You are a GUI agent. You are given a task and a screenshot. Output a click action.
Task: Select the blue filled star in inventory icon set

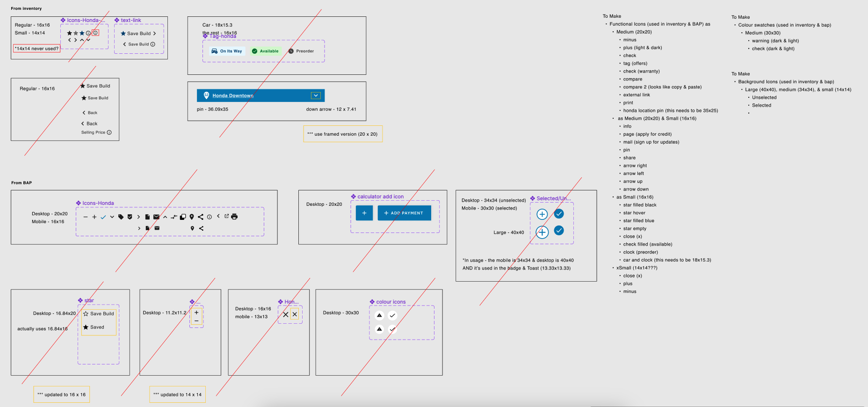click(x=82, y=33)
